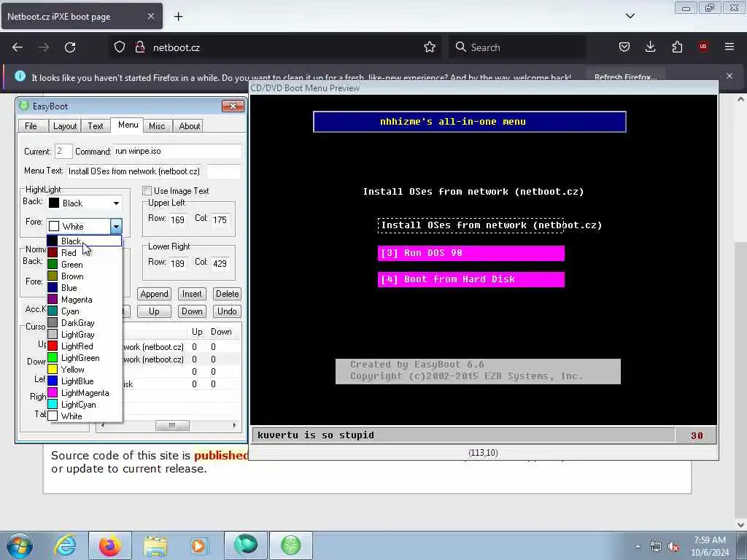
Task: Open the extensions puzzle icon
Action: 677,47
